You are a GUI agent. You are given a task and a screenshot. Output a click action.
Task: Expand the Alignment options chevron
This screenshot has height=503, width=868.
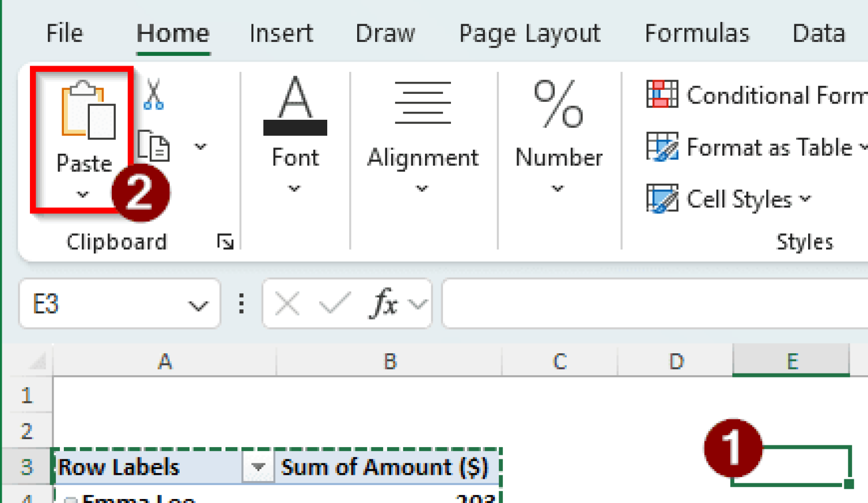click(x=422, y=188)
